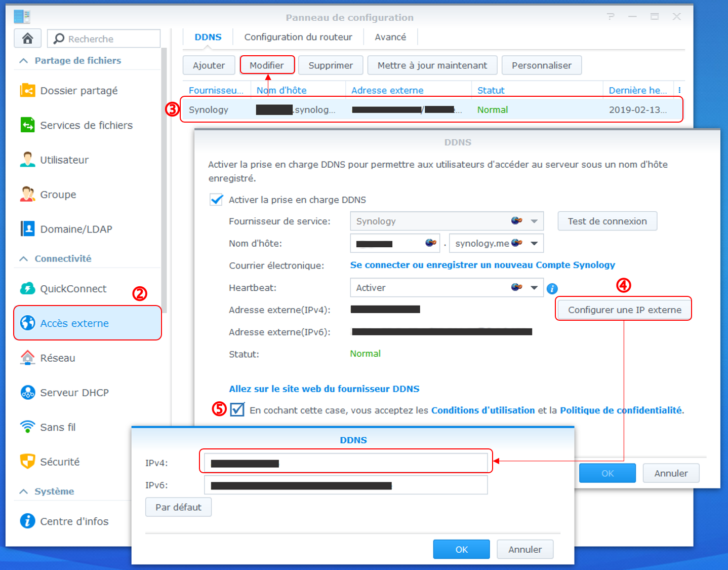The width and height of the screenshot is (728, 570).
Task: Select the Synology DDNS table row
Action: click(433, 109)
